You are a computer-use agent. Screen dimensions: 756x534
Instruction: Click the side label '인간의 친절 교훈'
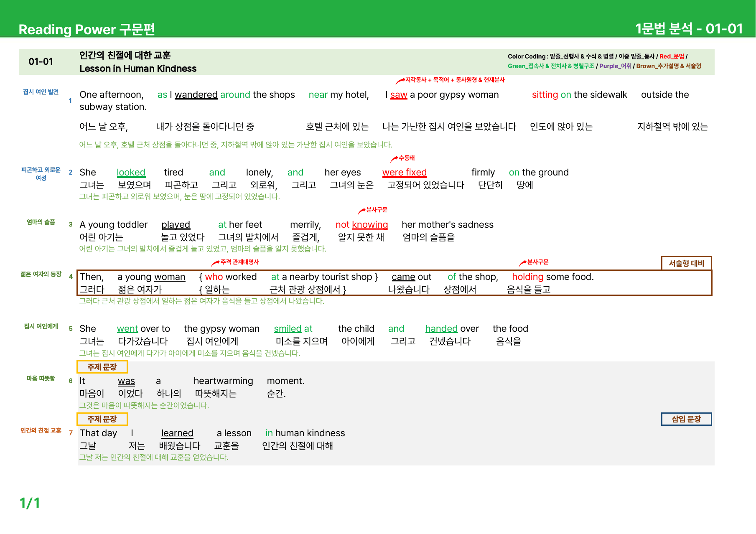click(x=41, y=431)
